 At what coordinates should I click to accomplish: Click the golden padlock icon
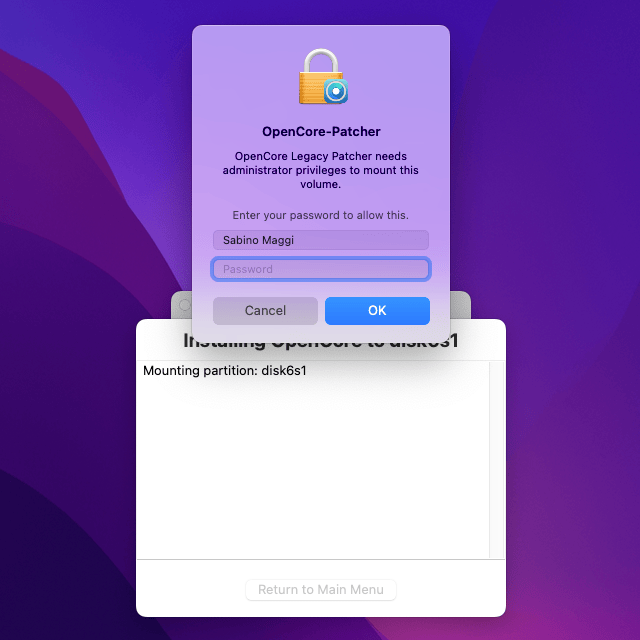(x=320, y=76)
